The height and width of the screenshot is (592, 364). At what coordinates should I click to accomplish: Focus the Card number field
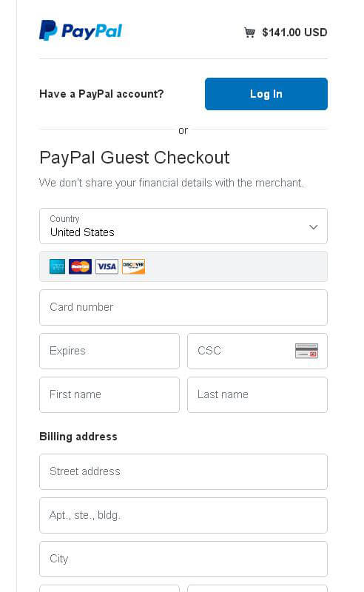pyautogui.click(x=183, y=307)
